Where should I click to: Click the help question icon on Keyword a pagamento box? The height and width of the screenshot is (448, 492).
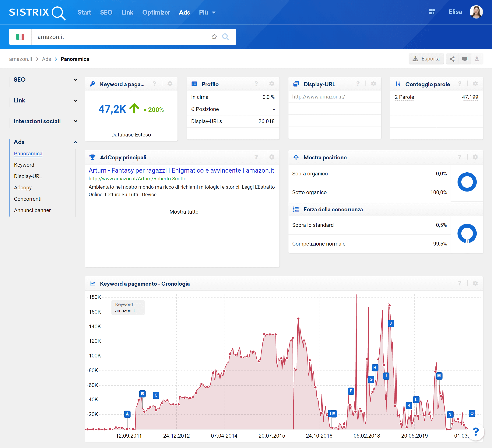tap(154, 84)
